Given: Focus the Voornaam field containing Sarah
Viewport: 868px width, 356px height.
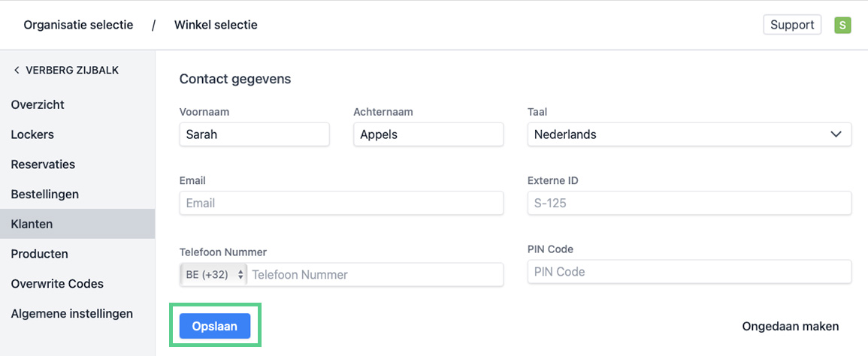Looking at the screenshot, I should click(x=254, y=134).
